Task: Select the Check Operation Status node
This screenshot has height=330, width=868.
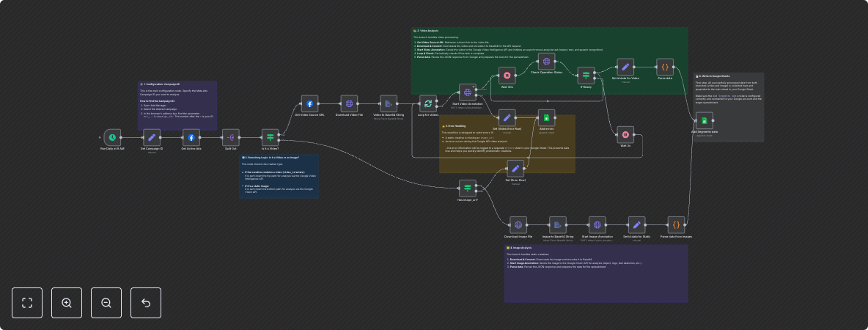Action: pyautogui.click(x=546, y=62)
